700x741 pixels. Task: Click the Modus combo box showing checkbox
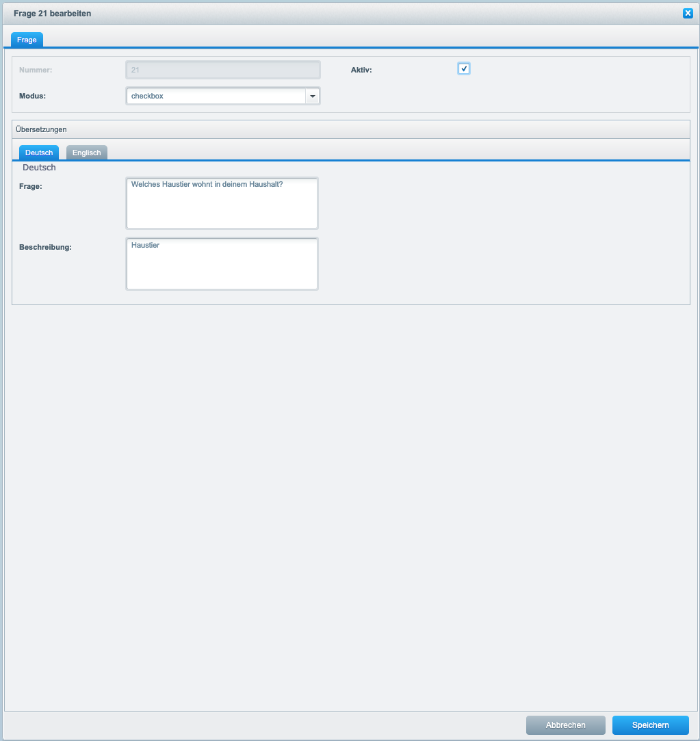216,96
